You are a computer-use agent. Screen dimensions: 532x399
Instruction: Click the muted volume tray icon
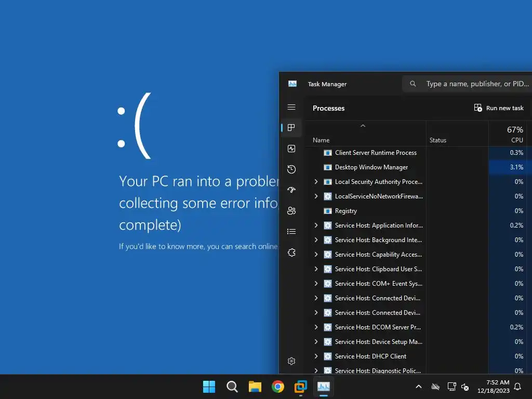coord(465,387)
